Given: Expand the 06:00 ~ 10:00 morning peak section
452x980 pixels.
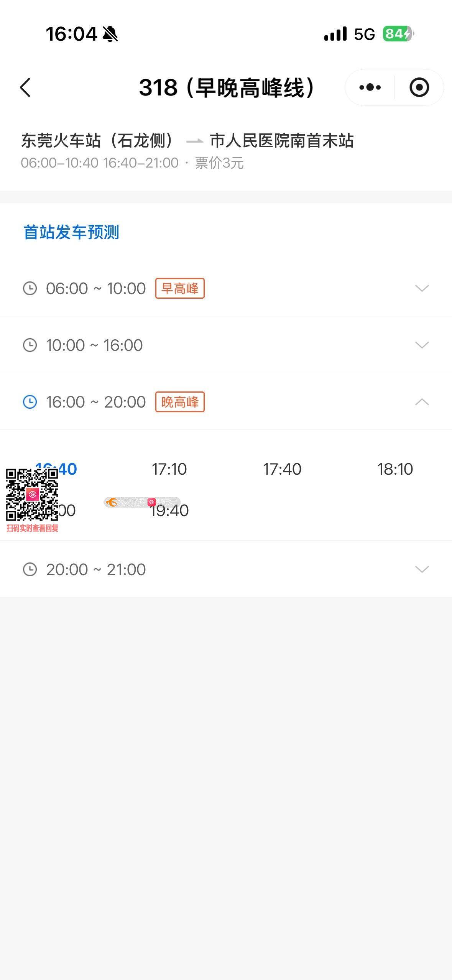Looking at the screenshot, I should click(x=422, y=288).
